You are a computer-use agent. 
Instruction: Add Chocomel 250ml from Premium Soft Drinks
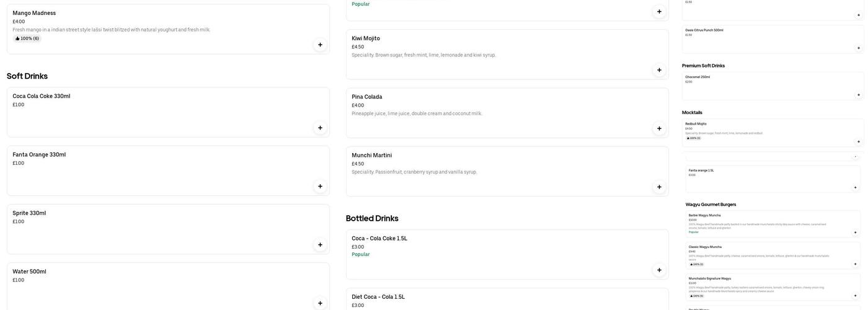pos(859,95)
